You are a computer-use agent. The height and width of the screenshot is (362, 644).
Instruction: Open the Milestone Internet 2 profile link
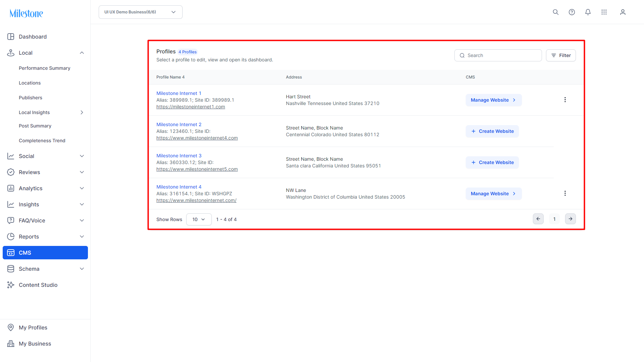tap(179, 124)
